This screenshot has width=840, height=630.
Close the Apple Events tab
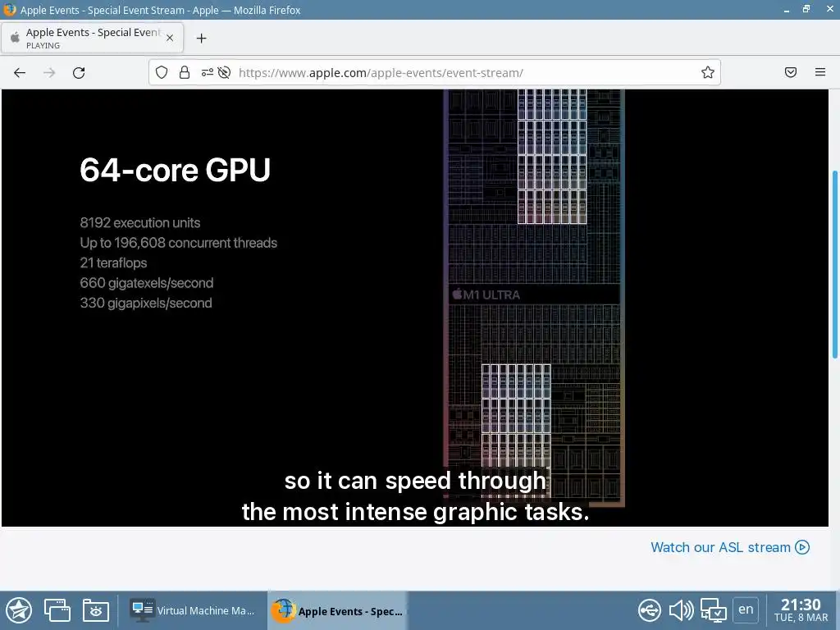click(170, 38)
